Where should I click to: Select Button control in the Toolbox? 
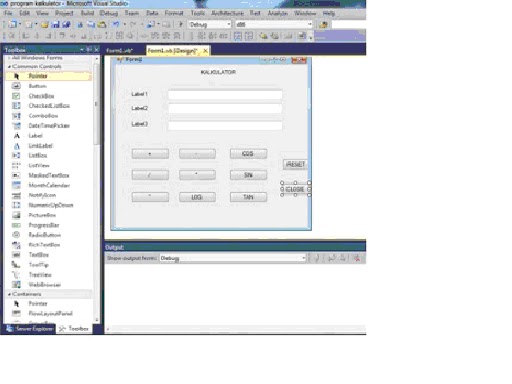[x=37, y=86]
